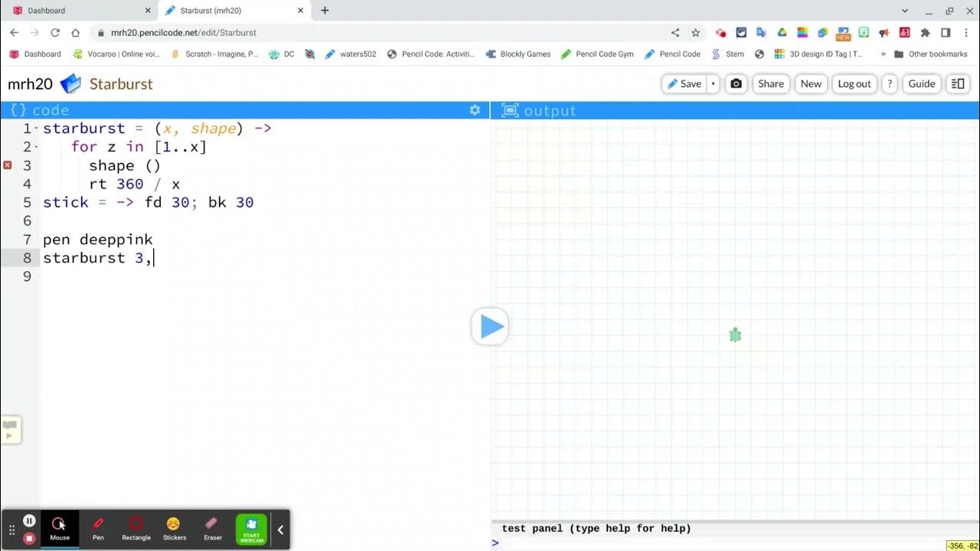This screenshot has height=551, width=980.
Task: Toggle the split pane layout icon
Action: pos(958,83)
